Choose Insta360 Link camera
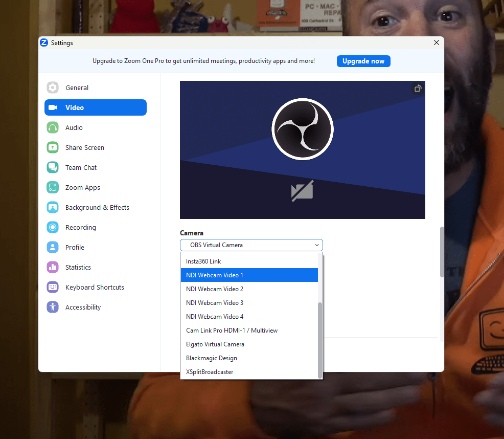 click(249, 261)
